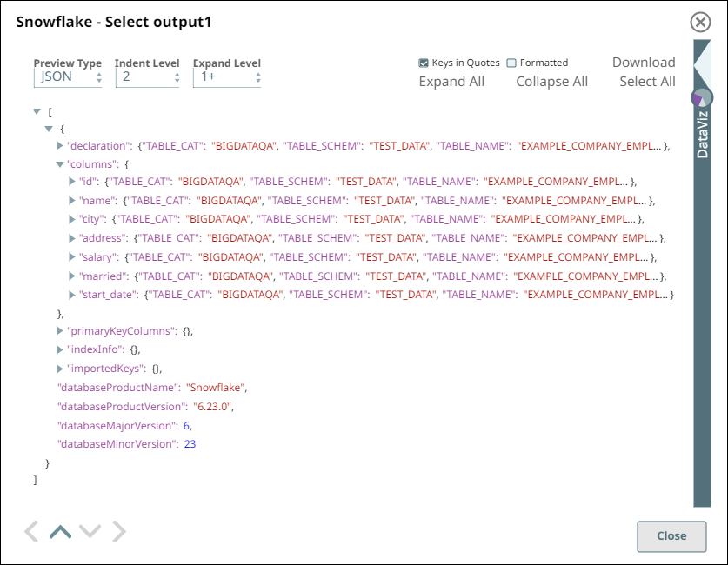Expand the "declaration" node
The image size is (728, 565).
60,146
